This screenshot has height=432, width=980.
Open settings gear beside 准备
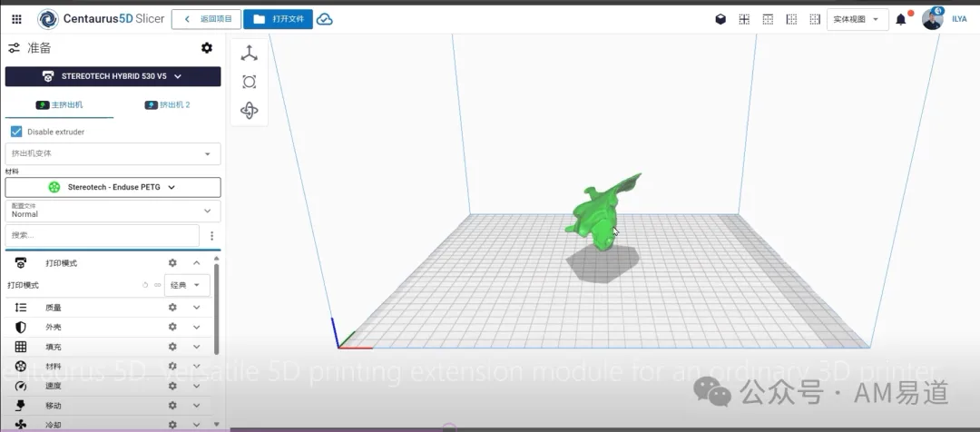[x=207, y=48]
